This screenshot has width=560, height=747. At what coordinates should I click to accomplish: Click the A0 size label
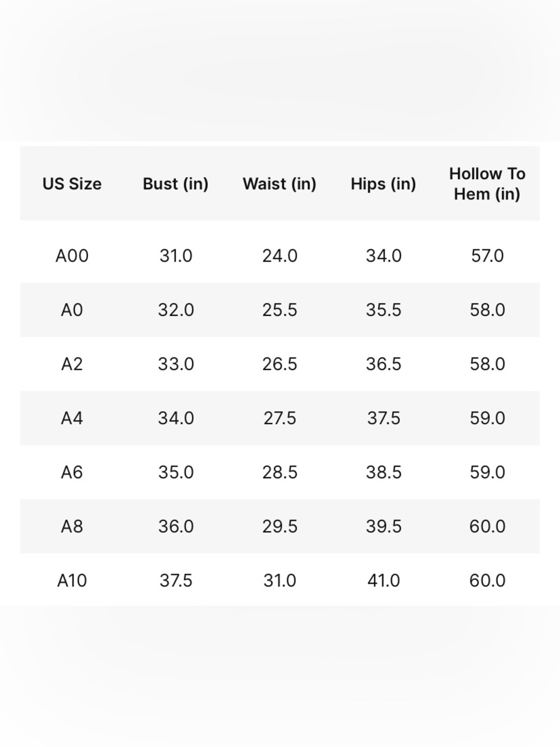72,310
